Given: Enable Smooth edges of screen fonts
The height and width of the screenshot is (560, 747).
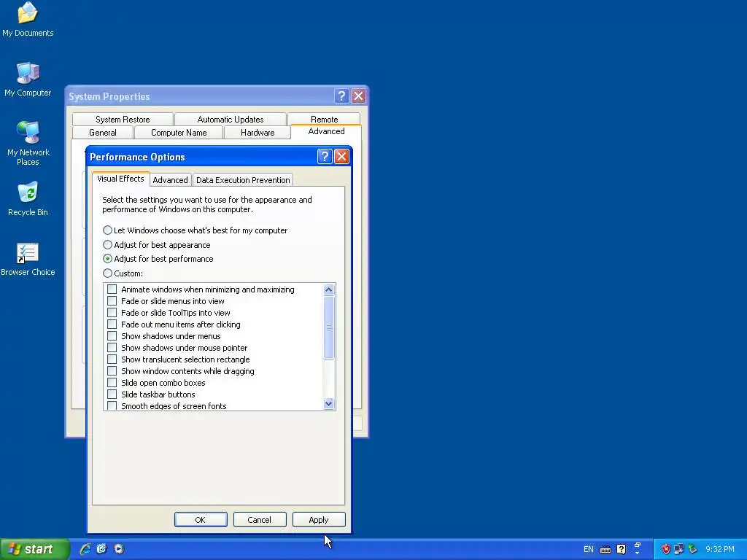Looking at the screenshot, I should pyautogui.click(x=112, y=405).
